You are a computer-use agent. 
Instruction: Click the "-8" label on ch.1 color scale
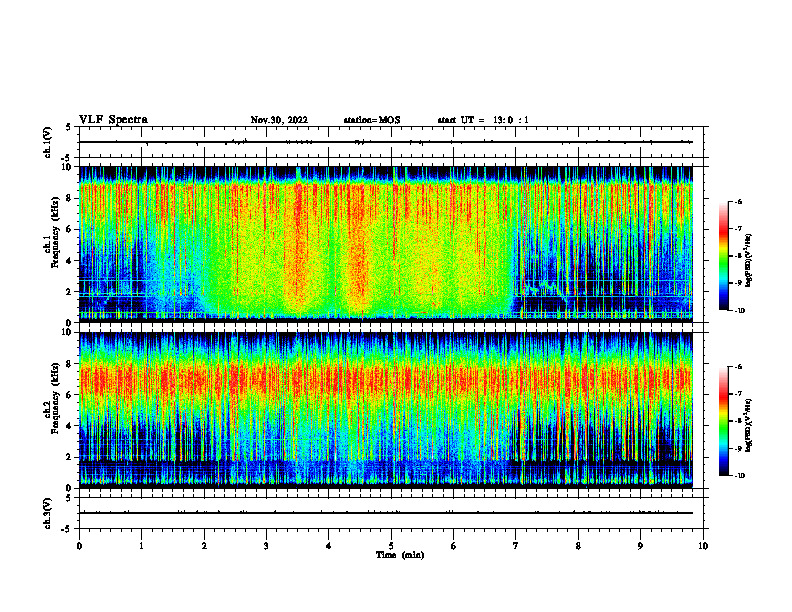[738, 256]
